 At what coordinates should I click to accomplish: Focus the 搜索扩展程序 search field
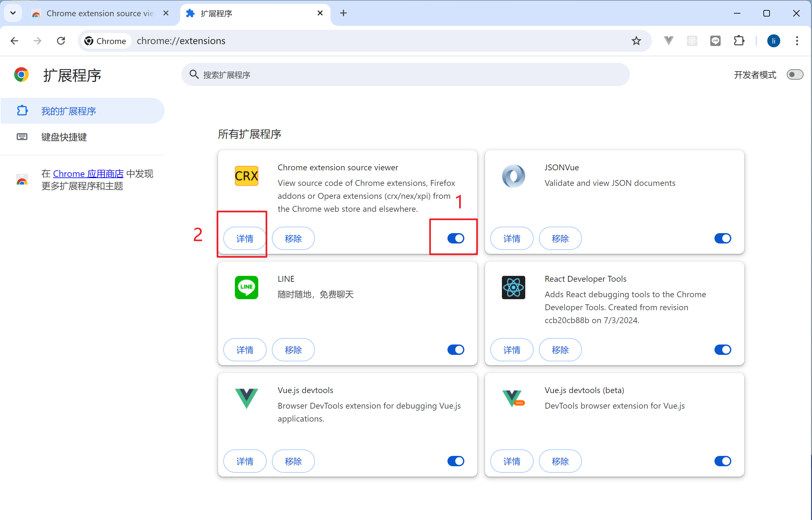405,74
